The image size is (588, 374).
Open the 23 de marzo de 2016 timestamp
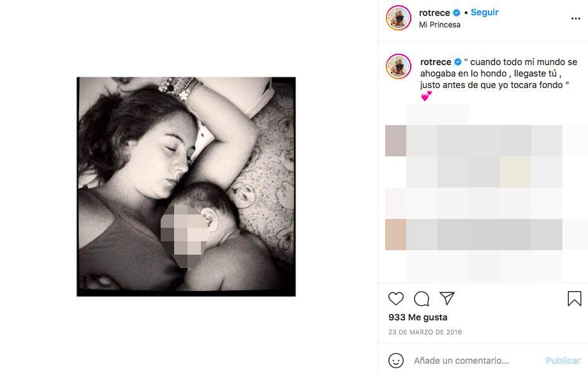point(425,333)
